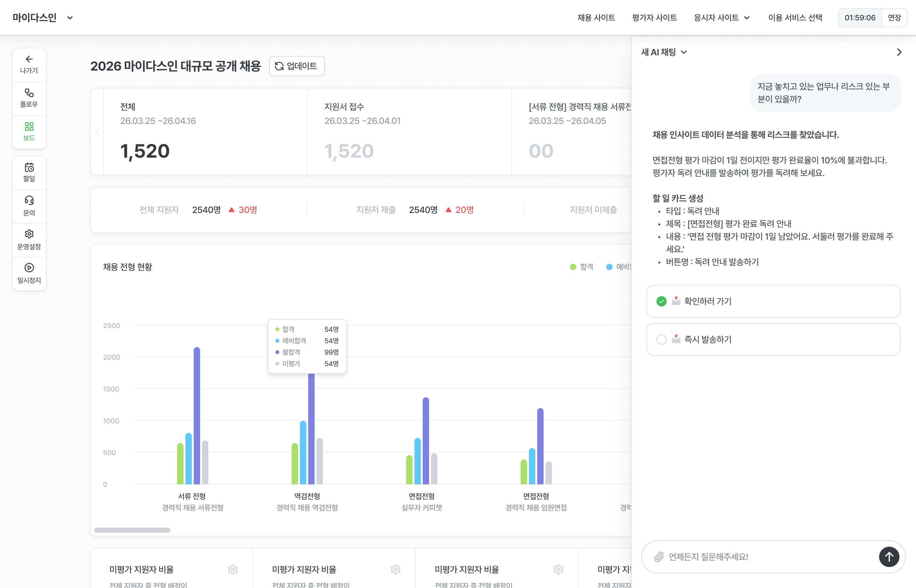Go to 채용 사이트 menu
The width and height of the screenshot is (916, 588).
pyautogui.click(x=596, y=17)
